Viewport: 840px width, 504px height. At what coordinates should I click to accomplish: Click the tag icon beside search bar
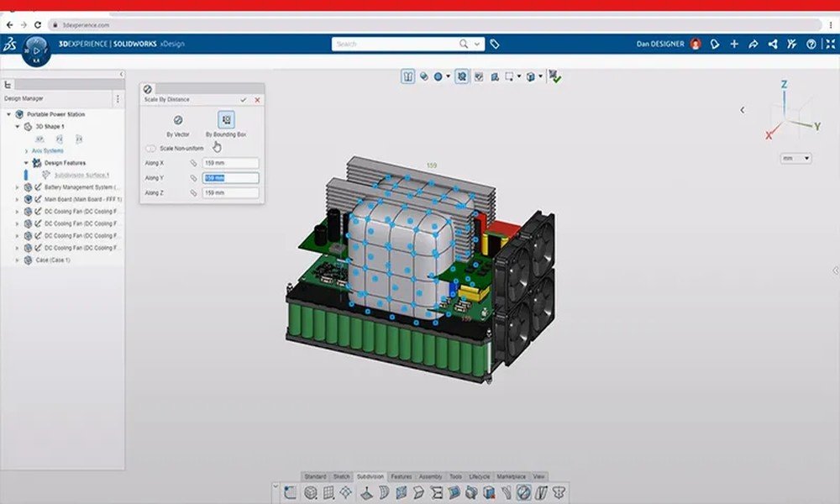pos(495,44)
